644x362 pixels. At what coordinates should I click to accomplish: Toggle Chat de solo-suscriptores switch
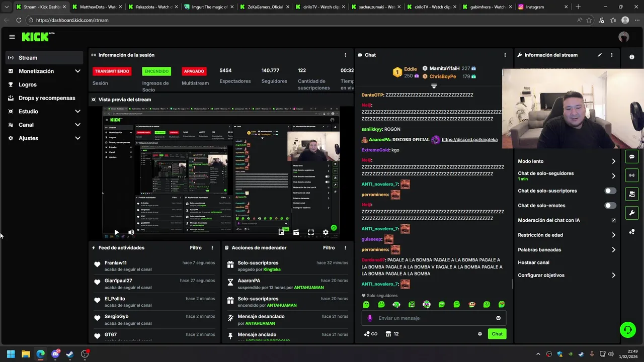click(610, 191)
